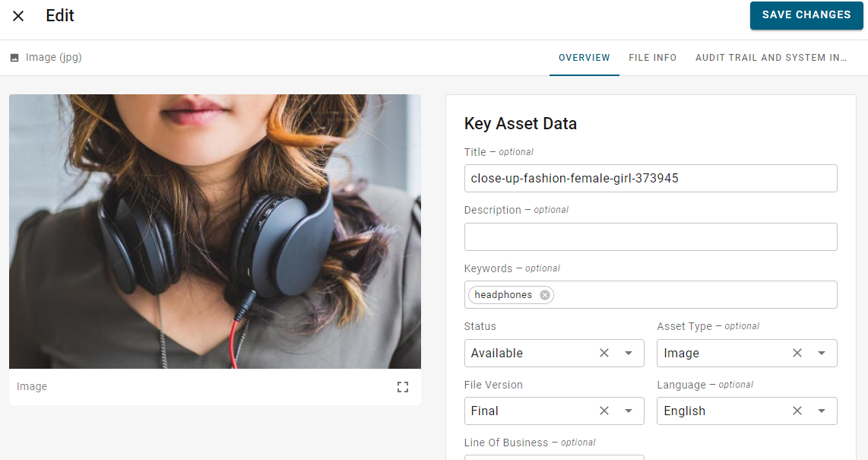Click the Image (jpg) label

[54, 58]
